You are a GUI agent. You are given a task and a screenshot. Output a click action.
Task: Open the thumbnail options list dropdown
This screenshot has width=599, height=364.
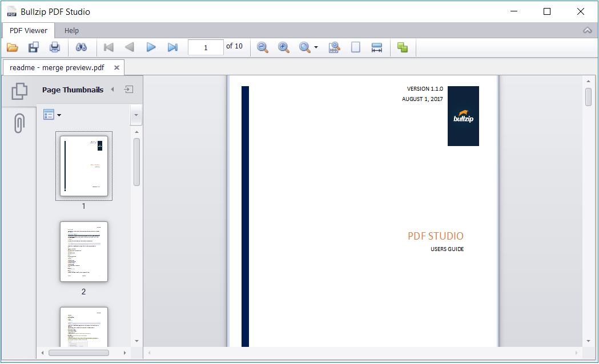click(53, 115)
